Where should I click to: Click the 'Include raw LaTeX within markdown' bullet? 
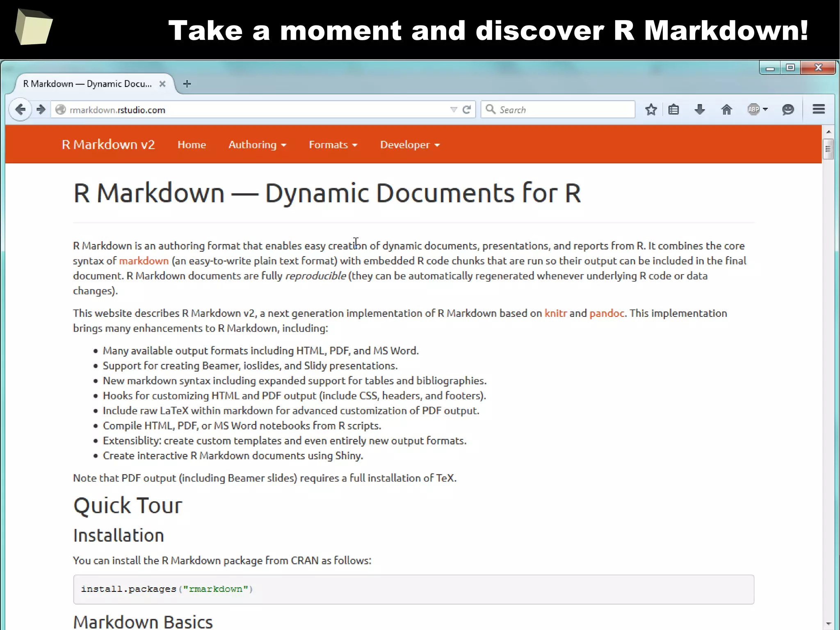[291, 411]
